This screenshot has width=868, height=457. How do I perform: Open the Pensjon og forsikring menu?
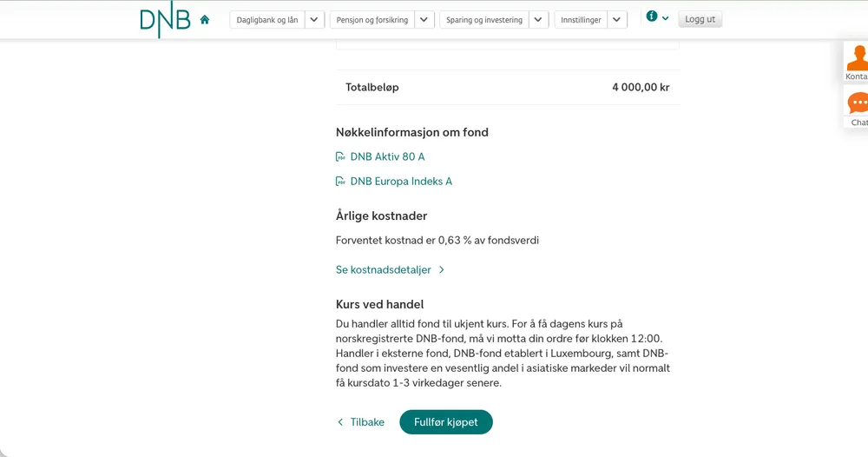pyautogui.click(x=372, y=20)
